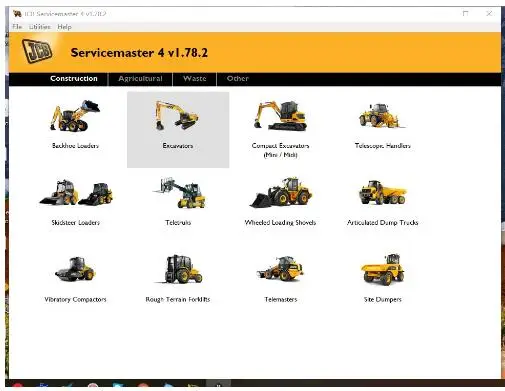The height and width of the screenshot is (391, 505).
Task: Maximize the Servicemaster window
Action: tap(465, 13)
